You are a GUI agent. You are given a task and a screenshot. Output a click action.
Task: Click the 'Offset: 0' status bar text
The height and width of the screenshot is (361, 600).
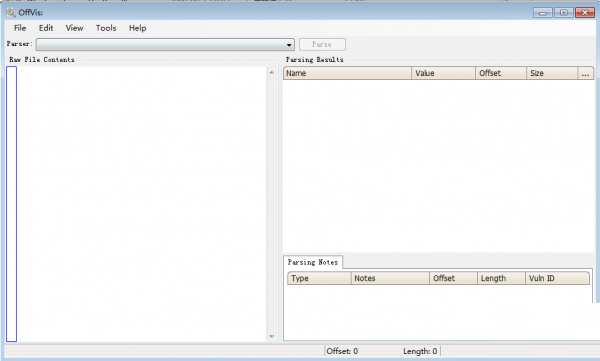(x=342, y=351)
